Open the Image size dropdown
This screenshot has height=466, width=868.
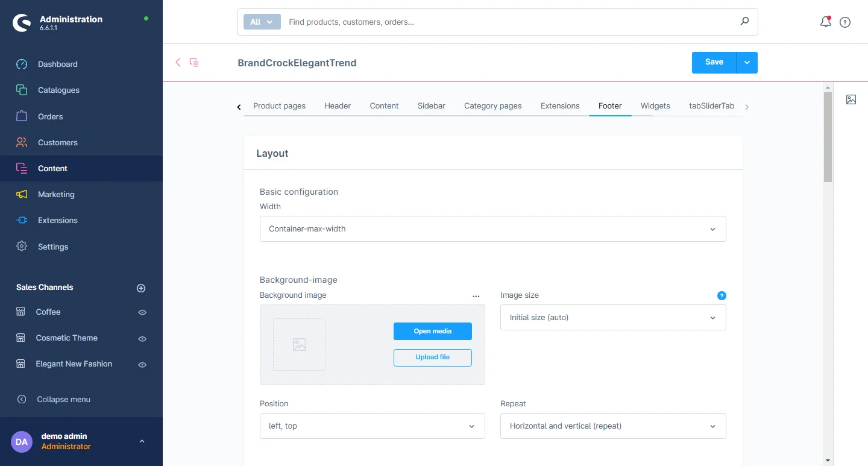tap(613, 318)
